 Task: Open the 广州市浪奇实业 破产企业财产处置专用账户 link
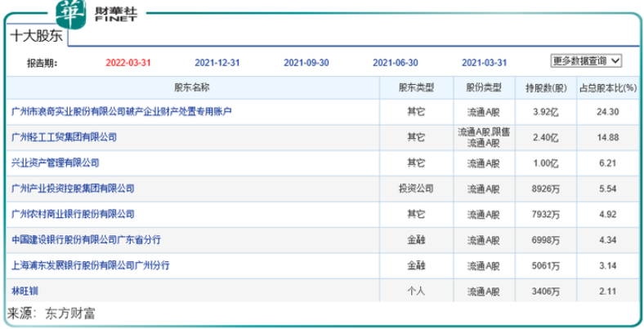pyautogui.click(x=122, y=111)
